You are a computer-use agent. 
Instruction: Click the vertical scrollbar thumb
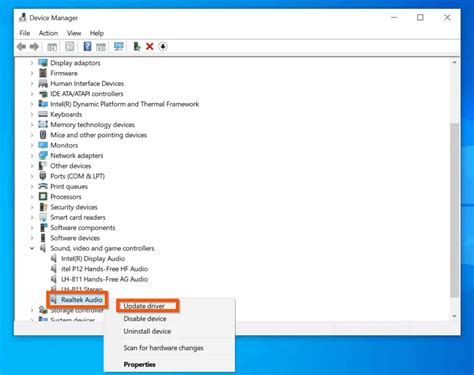pos(454,210)
